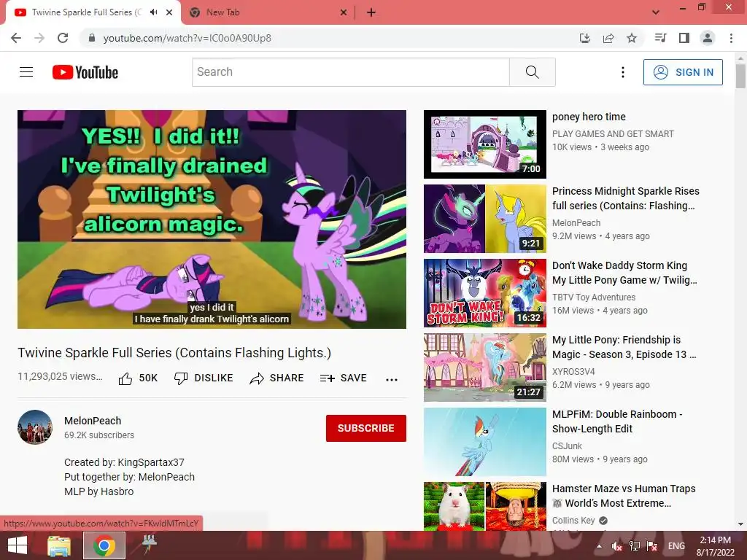The height and width of the screenshot is (560, 747).
Task: Click the install/download page icon in address bar
Action: coord(585,38)
